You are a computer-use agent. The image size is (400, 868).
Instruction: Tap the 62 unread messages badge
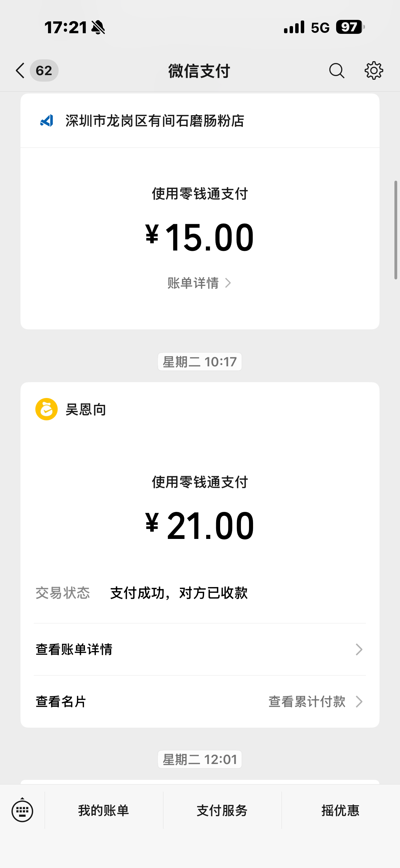44,71
